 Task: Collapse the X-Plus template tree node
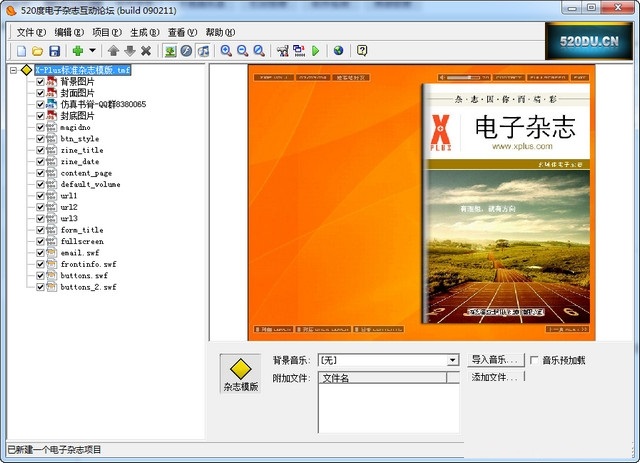point(13,71)
